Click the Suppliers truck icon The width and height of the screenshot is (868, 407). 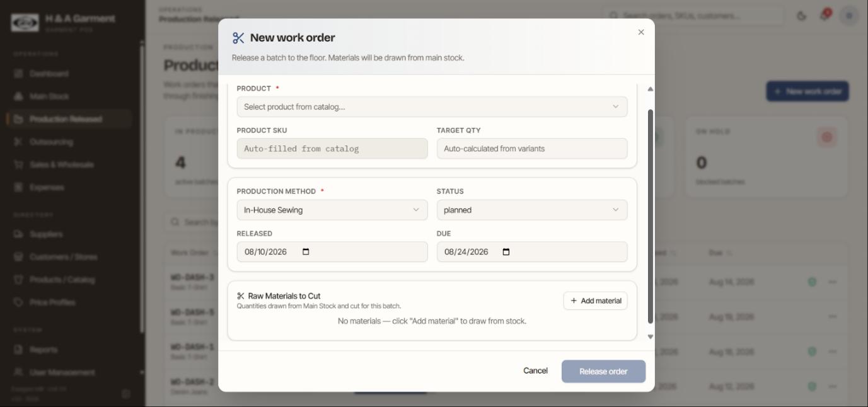click(18, 234)
